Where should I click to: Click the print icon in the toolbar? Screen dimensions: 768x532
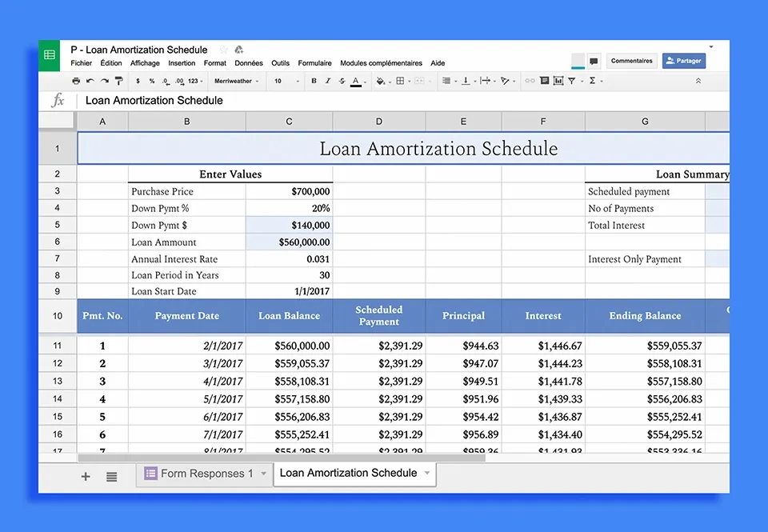point(76,81)
